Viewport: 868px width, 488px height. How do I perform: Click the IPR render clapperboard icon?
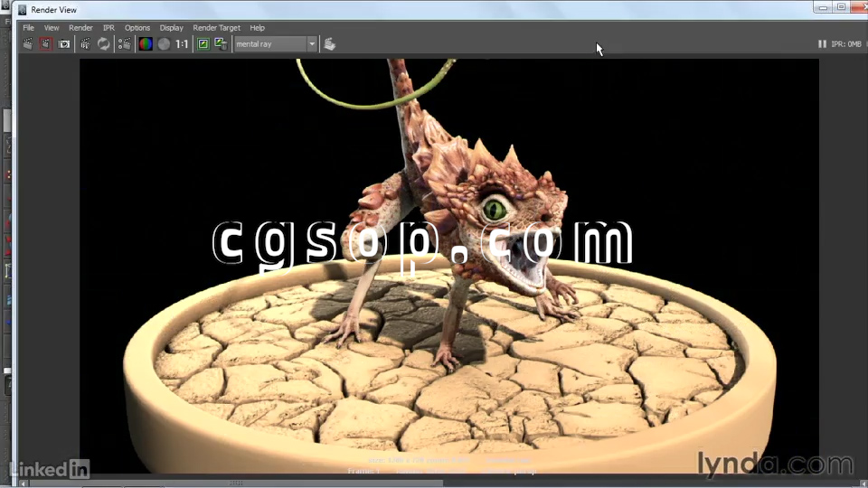(85, 43)
